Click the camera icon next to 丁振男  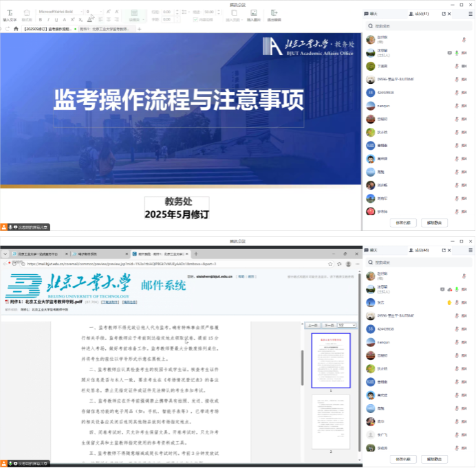464,66
